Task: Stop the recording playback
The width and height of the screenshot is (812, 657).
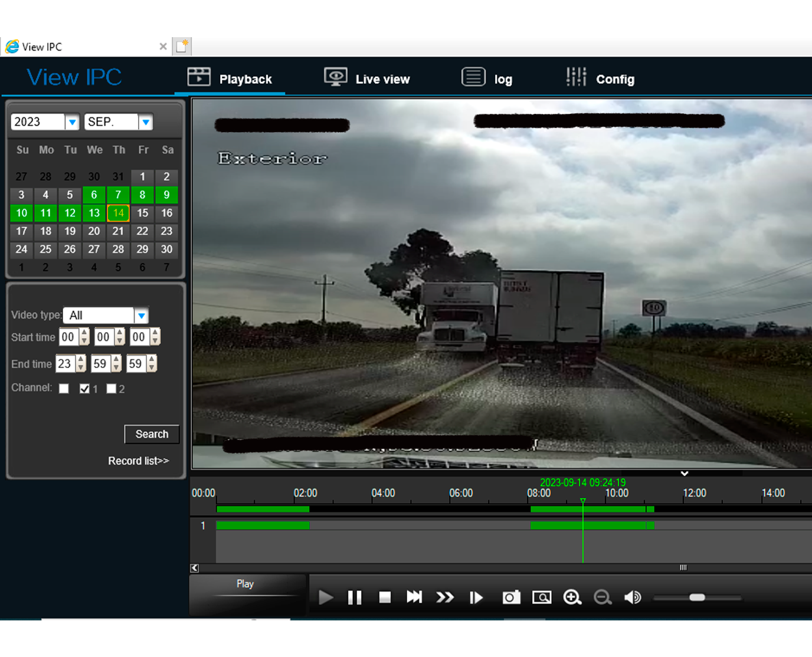Action: [385, 597]
